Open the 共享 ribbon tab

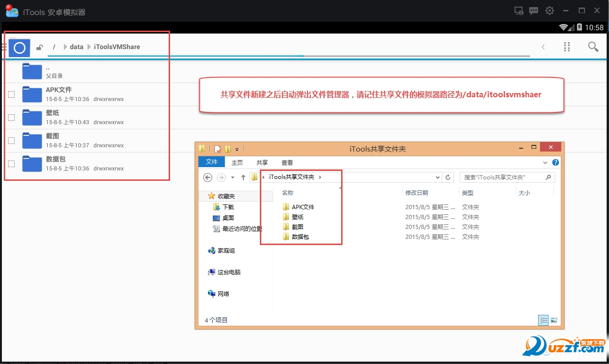pos(262,162)
